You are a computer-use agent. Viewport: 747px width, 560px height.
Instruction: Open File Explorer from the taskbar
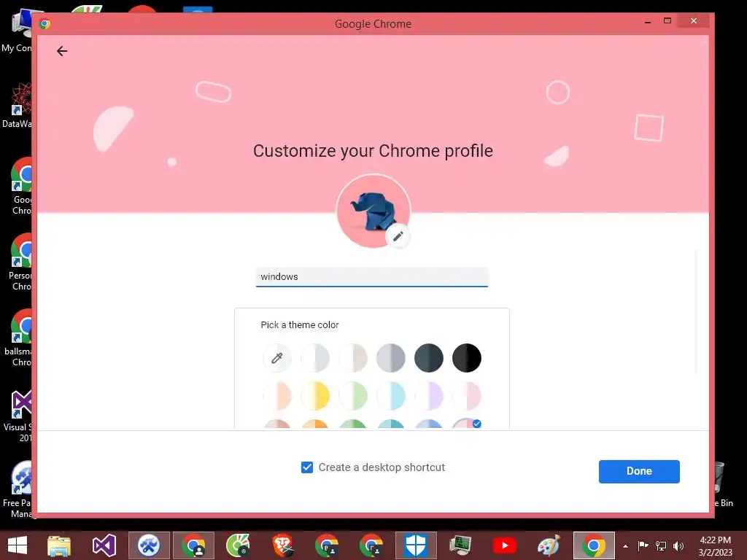pos(59,545)
